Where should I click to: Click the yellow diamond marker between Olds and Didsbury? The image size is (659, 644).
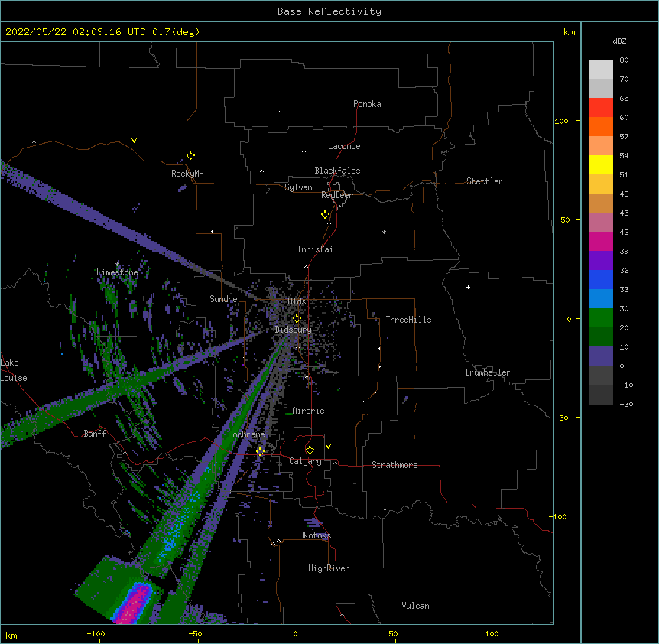click(297, 319)
